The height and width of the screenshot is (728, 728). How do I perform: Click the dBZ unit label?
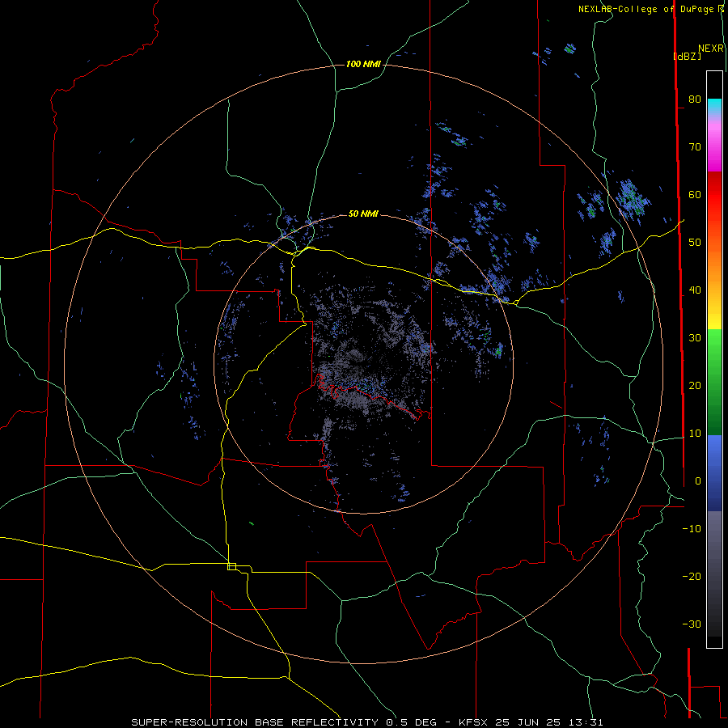coord(687,56)
